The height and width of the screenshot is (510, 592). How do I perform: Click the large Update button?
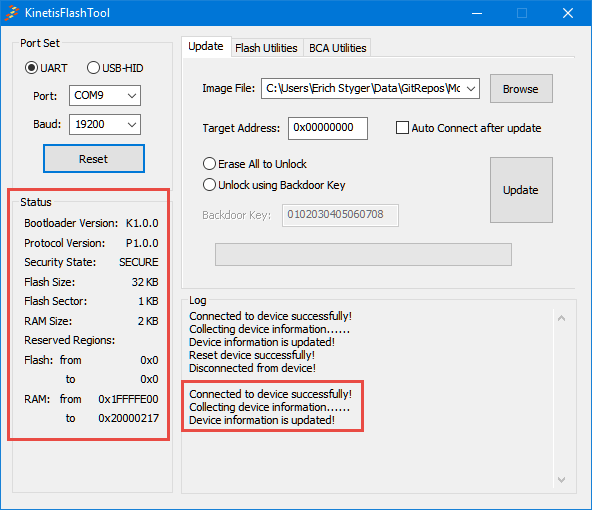[521, 190]
